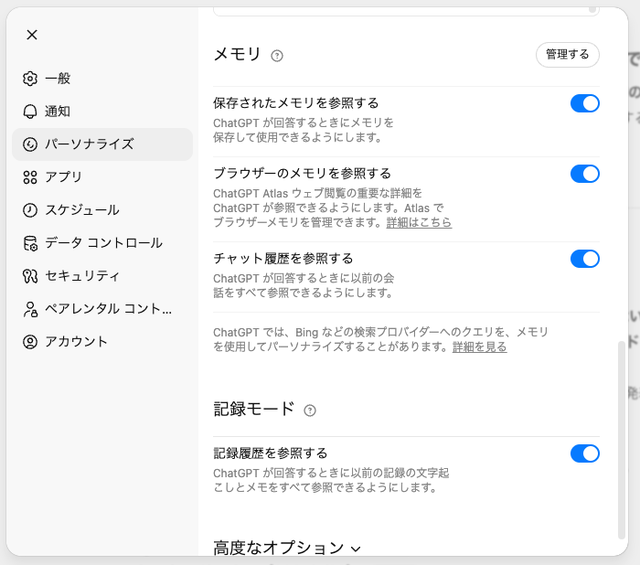
Task: Turn off チャット履歴を参照する switch
Action: pos(584,259)
